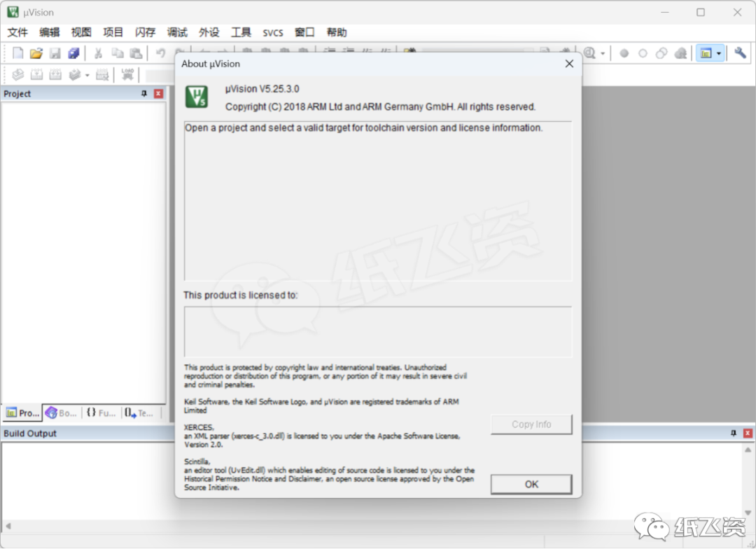Viewport: 756px width, 549px height.
Task: Kill all breakpoints toolbar icon
Action: (681, 53)
